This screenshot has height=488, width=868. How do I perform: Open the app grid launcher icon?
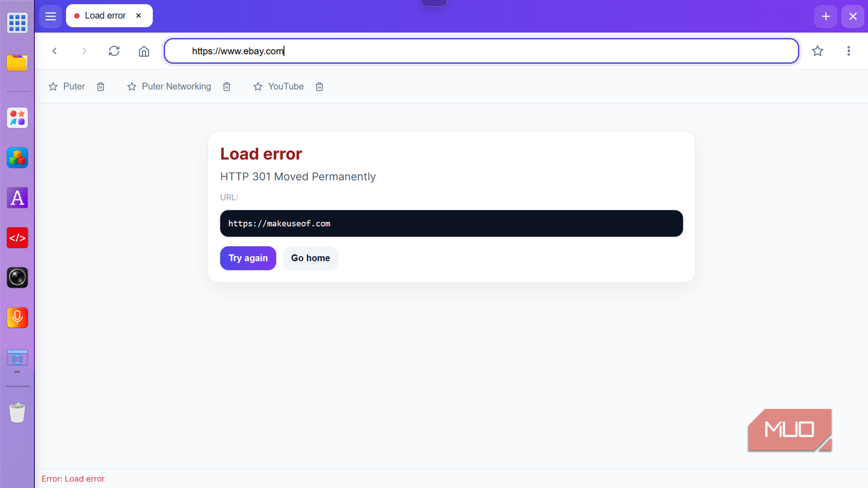tap(17, 23)
